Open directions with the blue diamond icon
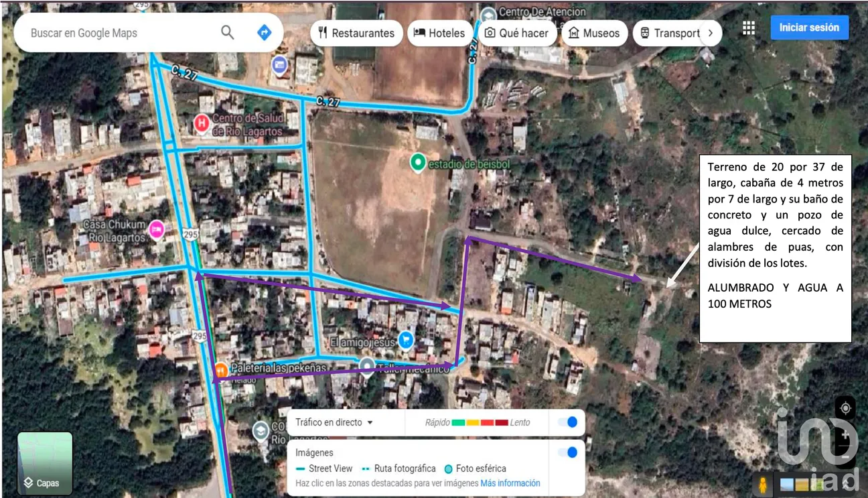 [265, 32]
